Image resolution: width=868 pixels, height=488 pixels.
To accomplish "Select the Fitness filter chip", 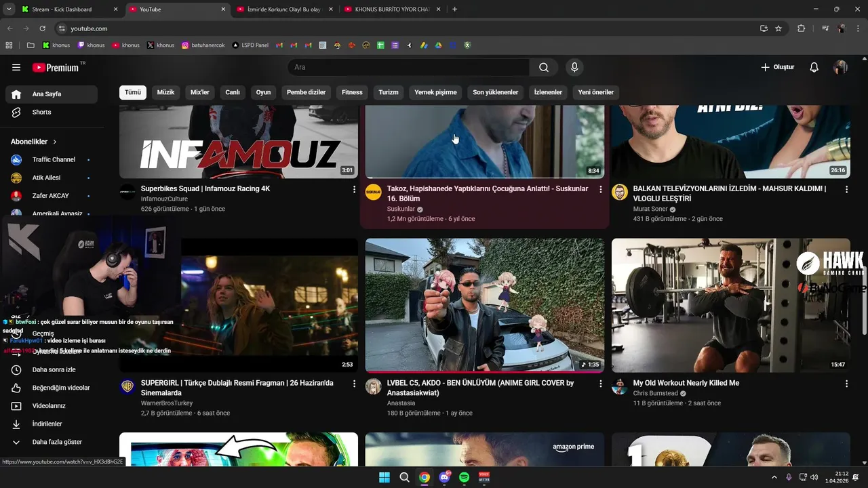I will click(352, 92).
